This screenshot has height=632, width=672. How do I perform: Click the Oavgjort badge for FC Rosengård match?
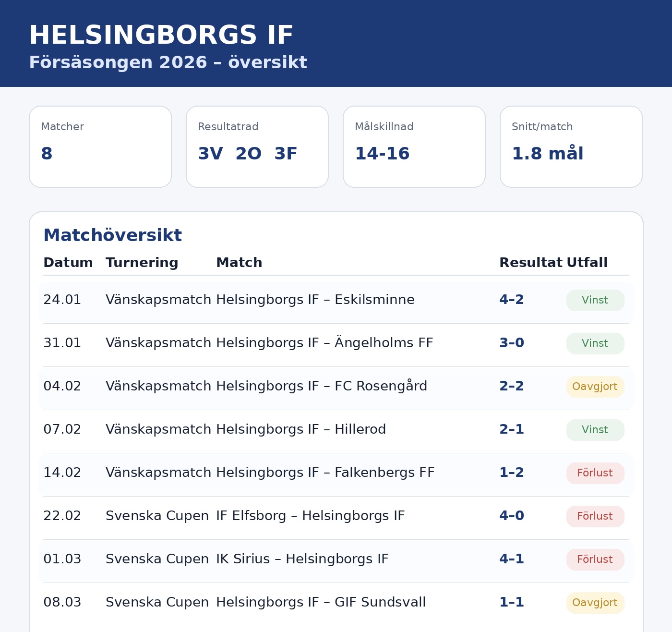[595, 387]
